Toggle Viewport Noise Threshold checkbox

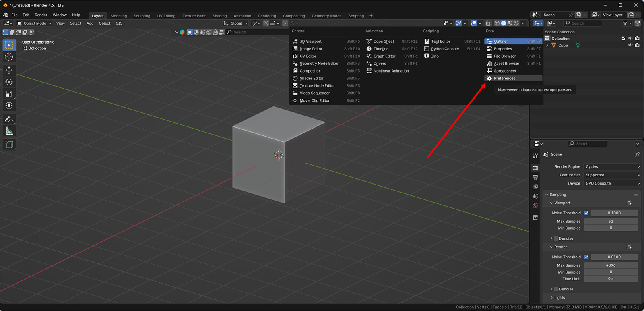point(586,213)
